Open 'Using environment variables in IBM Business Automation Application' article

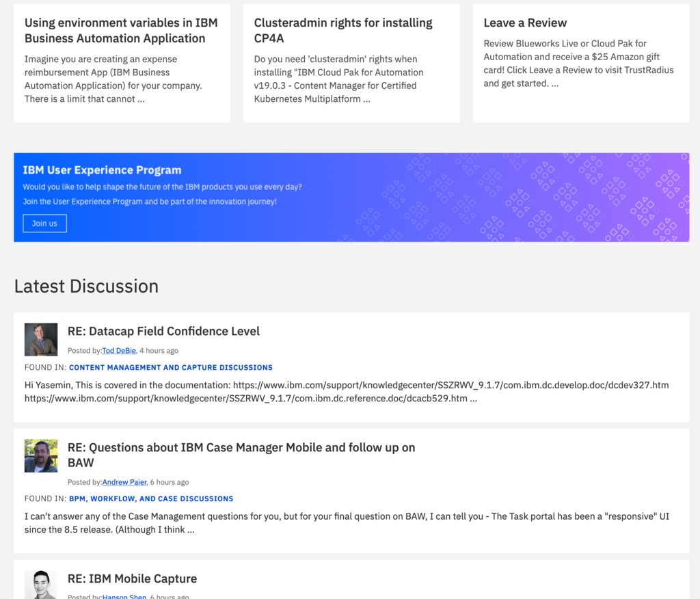pyautogui.click(x=121, y=30)
